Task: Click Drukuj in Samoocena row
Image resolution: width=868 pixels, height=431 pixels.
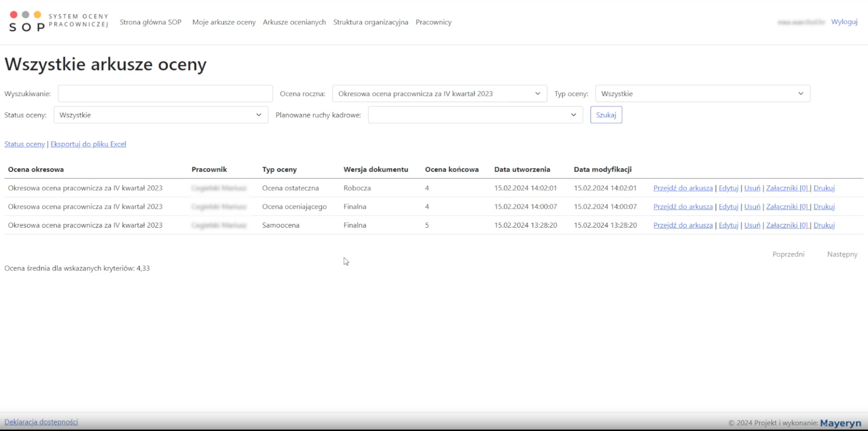Action: coord(824,225)
